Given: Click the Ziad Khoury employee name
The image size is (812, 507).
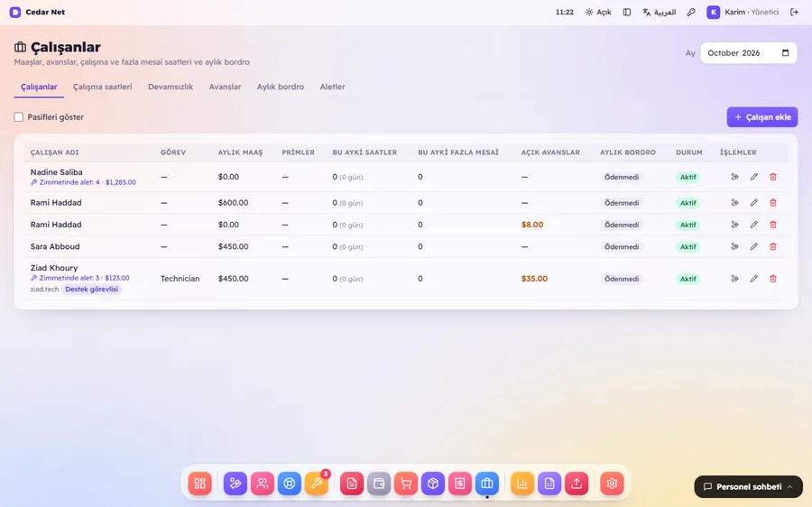Looking at the screenshot, I should coord(54,268).
